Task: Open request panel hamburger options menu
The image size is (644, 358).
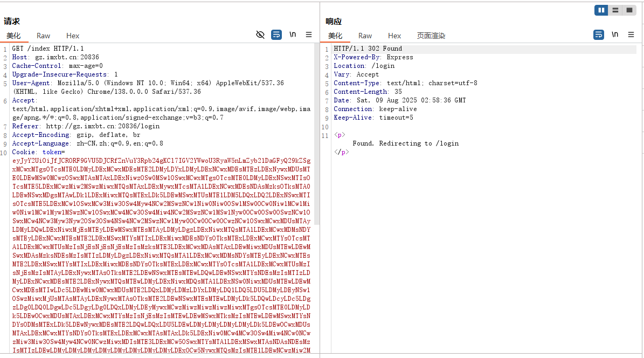Action: 309,35
